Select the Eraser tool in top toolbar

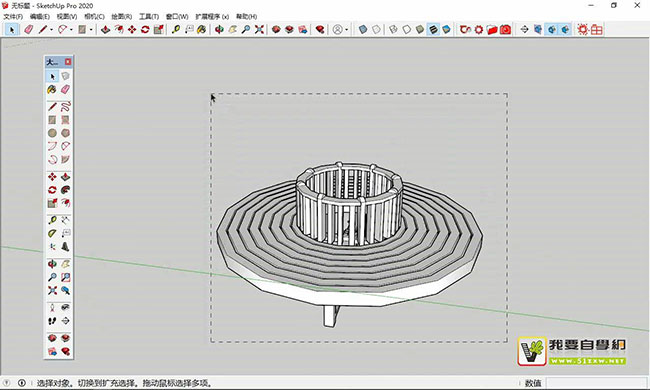[28, 29]
